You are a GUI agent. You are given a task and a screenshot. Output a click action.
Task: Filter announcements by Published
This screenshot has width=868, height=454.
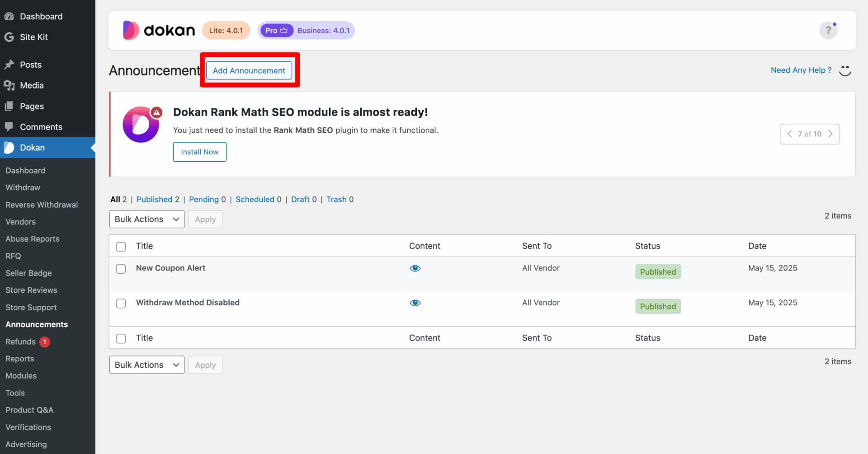pyautogui.click(x=154, y=199)
